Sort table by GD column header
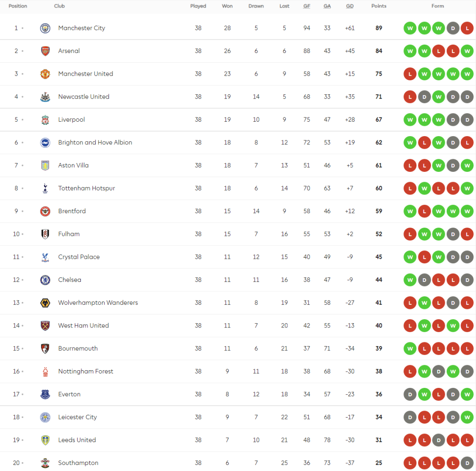Viewport: 476px width, 471px height. pyautogui.click(x=350, y=6)
